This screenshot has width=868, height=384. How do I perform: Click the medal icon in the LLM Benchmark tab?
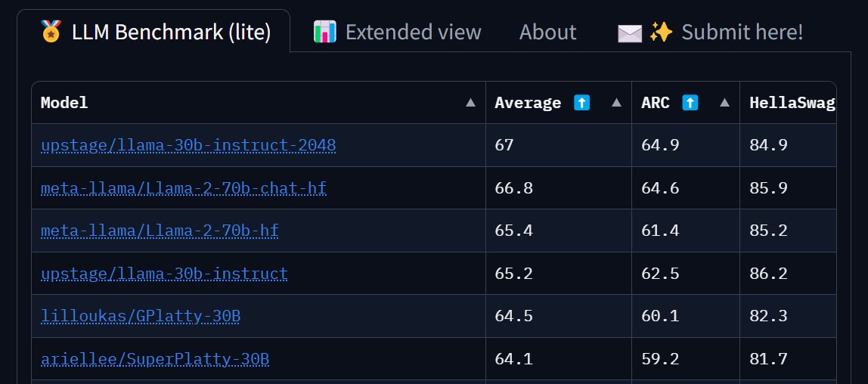click(51, 32)
